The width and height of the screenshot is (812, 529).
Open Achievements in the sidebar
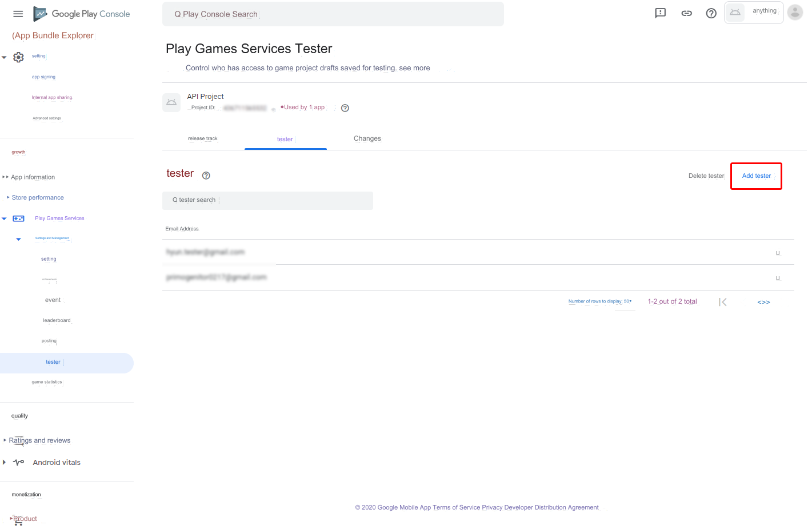49,280
